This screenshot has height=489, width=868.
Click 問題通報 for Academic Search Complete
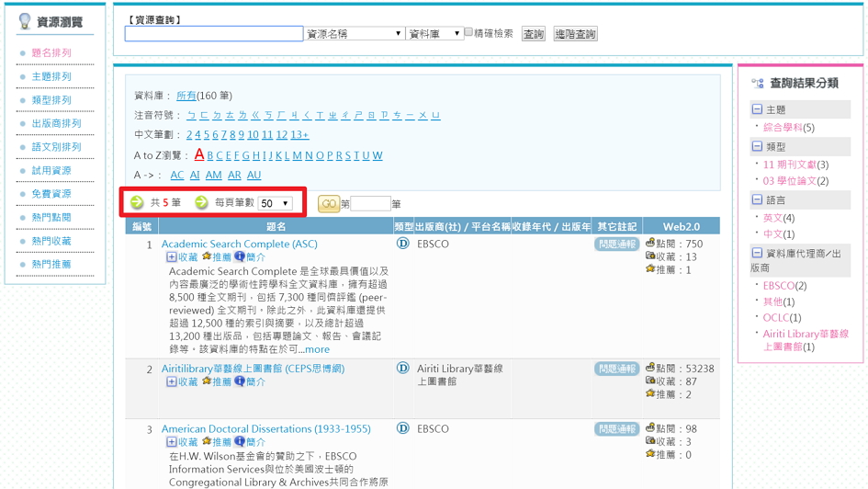click(x=617, y=244)
